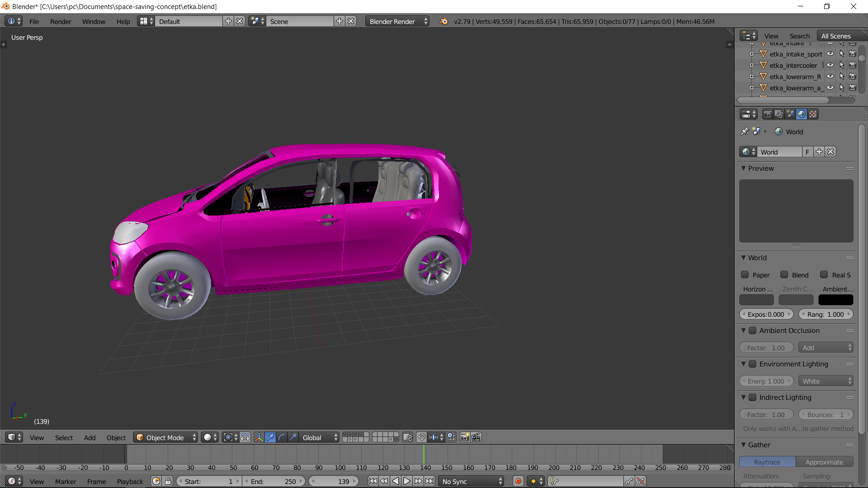Select the Approximate gather method
This screenshot has height=488, width=868.
point(824,462)
